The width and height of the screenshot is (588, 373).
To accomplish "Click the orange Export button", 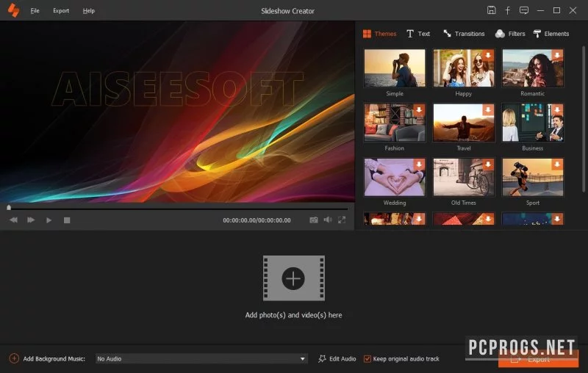I will tap(538, 359).
